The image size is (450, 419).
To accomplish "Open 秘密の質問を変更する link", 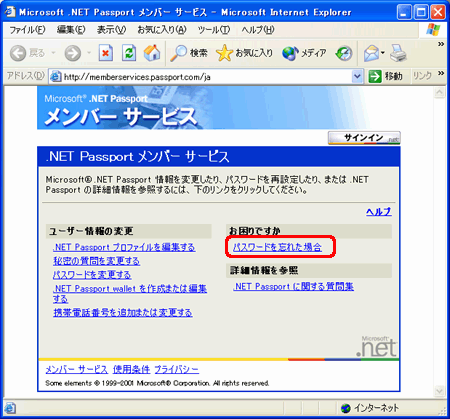I will click(96, 261).
